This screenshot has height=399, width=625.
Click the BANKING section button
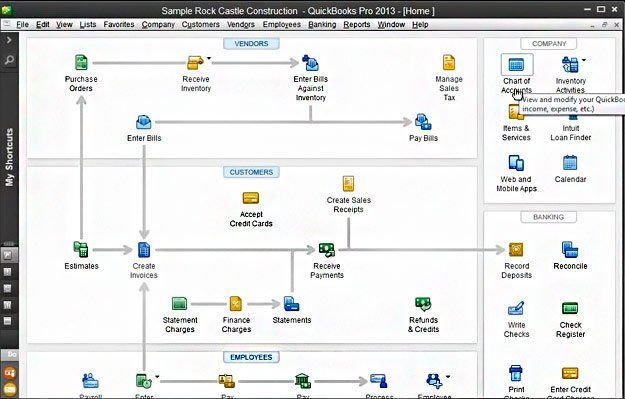click(x=548, y=217)
